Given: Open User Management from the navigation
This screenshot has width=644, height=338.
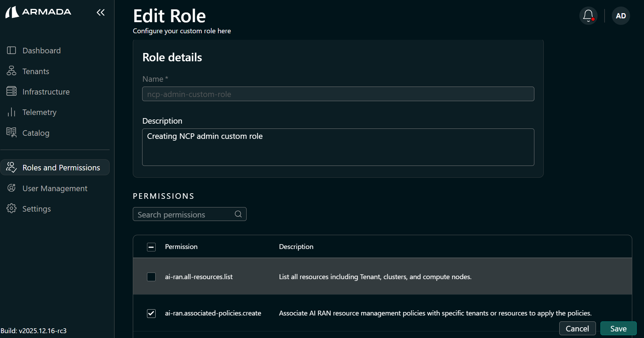Looking at the screenshot, I should tap(55, 188).
